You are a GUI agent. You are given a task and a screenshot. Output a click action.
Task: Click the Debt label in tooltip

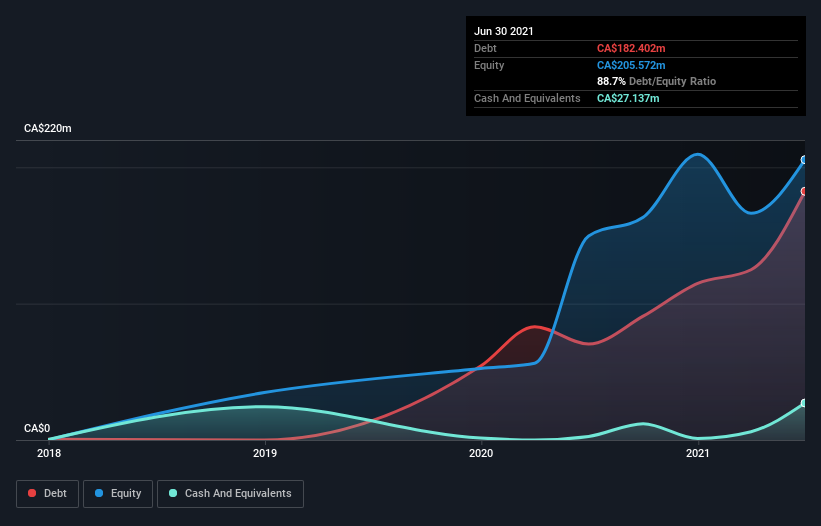click(x=485, y=48)
